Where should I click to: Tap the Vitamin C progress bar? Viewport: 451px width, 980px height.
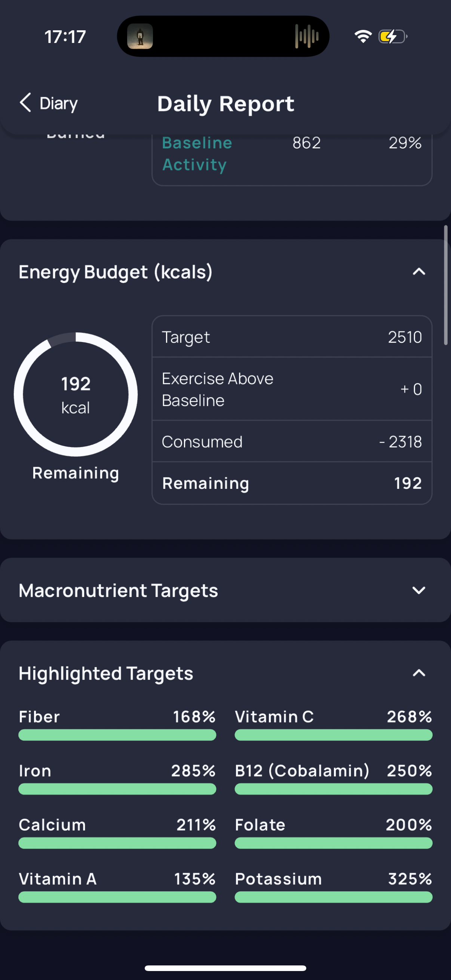click(334, 735)
